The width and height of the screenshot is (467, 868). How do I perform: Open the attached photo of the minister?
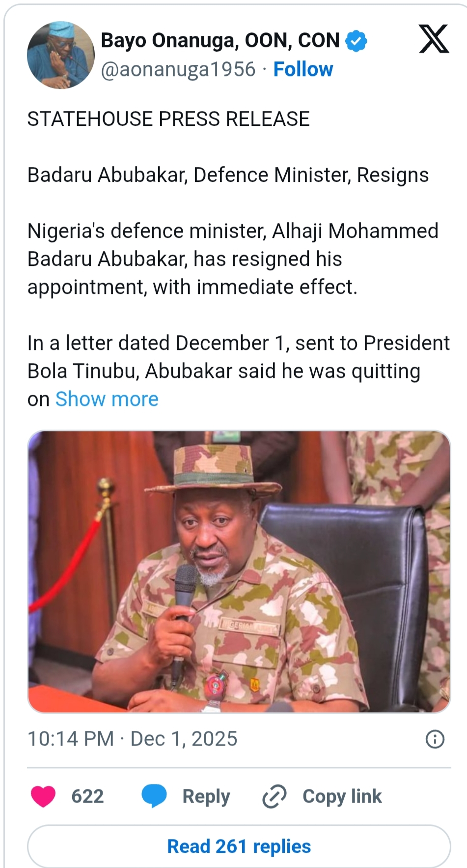(x=239, y=571)
